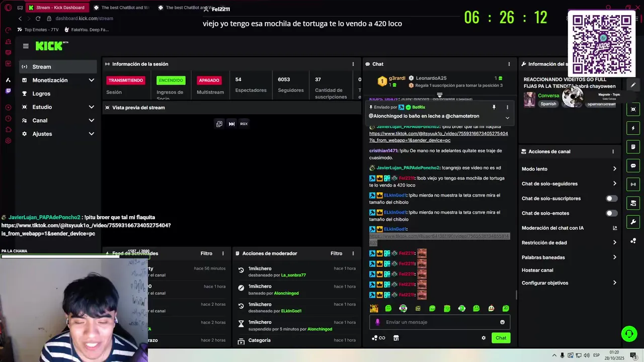Open options menu for Información de la sesión
Screen dimensions: 644x362
tap(353, 64)
